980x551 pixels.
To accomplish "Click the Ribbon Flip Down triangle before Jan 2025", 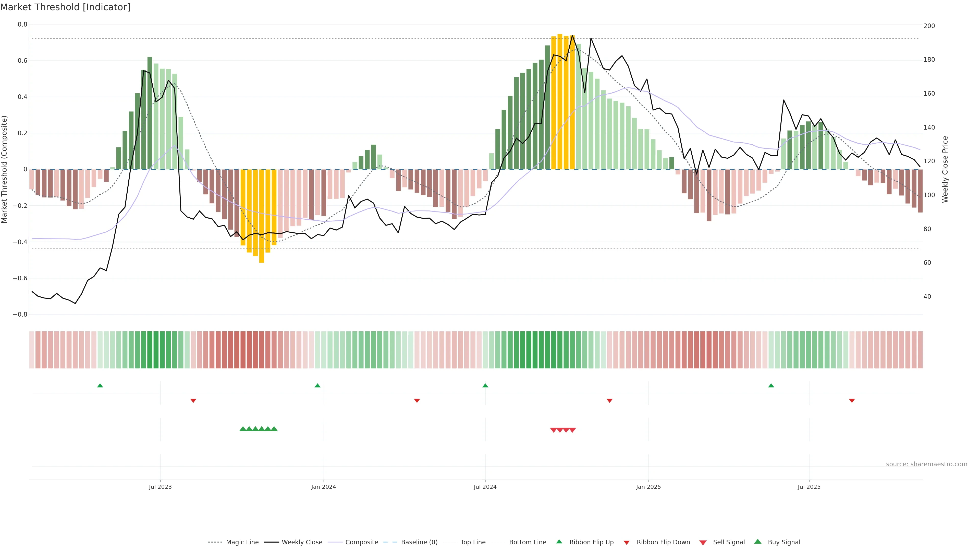I will pos(609,400).
